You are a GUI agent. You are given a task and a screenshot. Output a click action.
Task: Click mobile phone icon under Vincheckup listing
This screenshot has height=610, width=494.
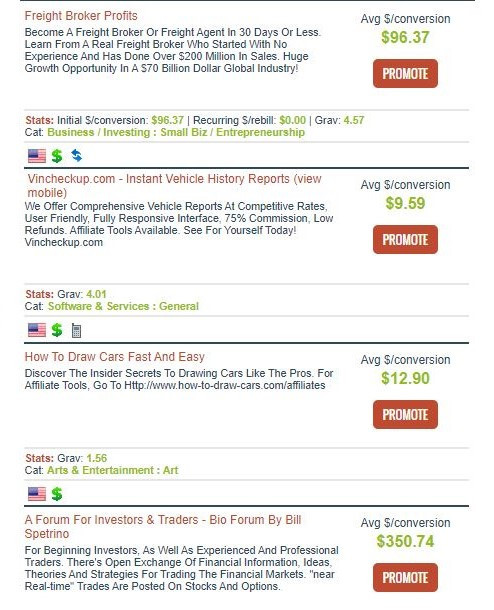[76, 330]
